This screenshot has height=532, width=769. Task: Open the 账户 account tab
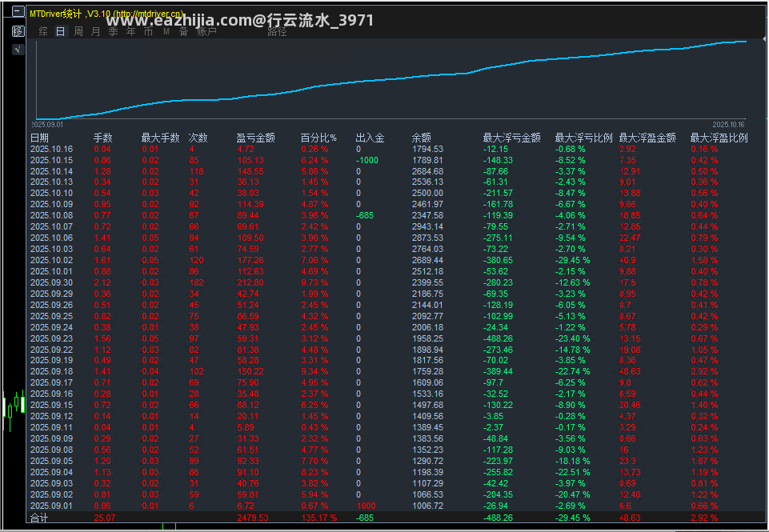point(206,31)
